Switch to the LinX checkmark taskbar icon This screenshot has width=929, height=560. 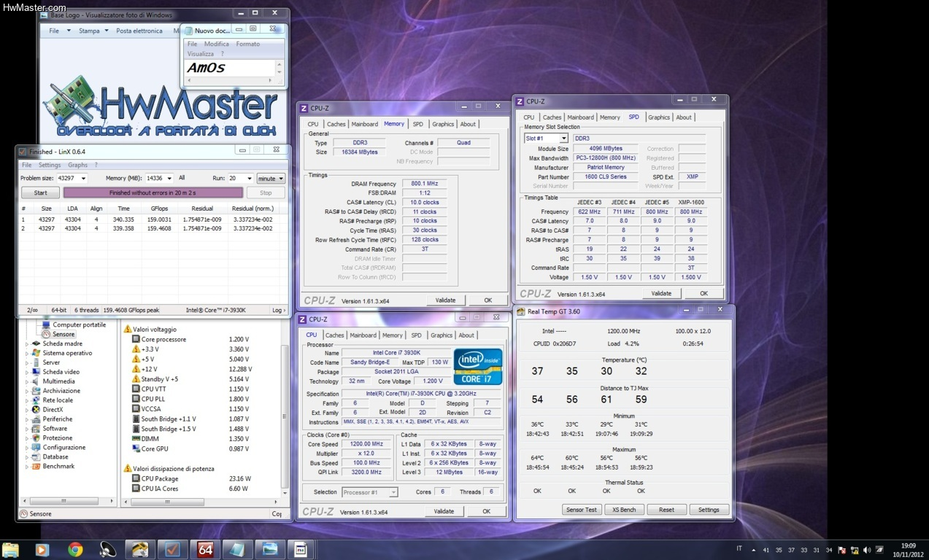pos(172,550)
